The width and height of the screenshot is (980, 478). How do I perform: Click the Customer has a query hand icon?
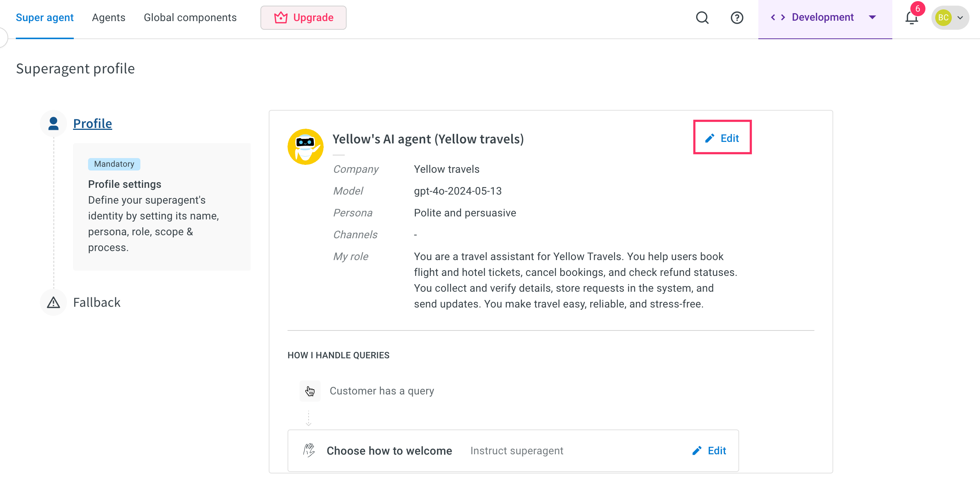pos(310,390)
